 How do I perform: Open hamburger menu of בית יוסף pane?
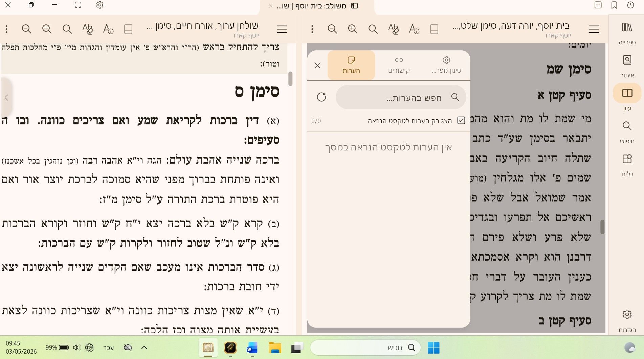(594, 29)
